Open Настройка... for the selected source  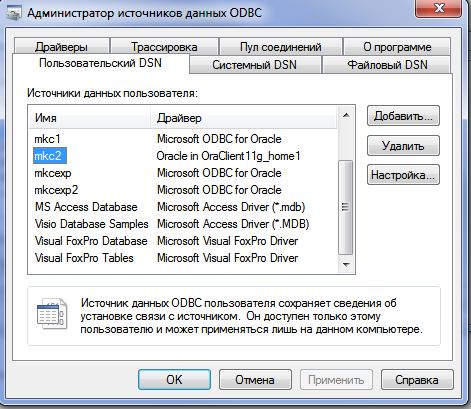403,175
